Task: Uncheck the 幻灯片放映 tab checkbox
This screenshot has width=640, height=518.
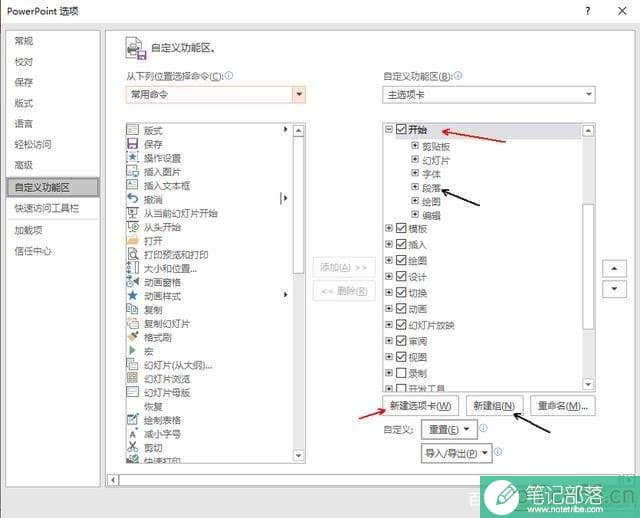Action: pos(401,325)
